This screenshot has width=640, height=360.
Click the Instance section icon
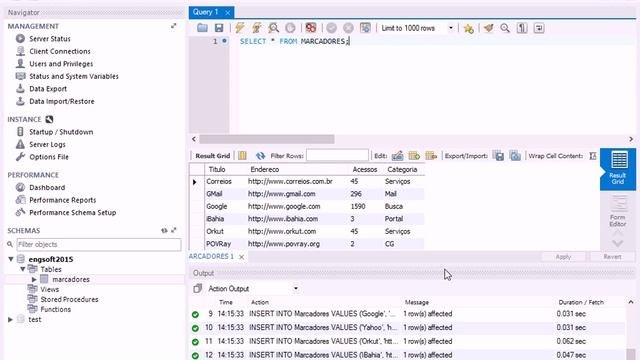click(x=49, y=119)
